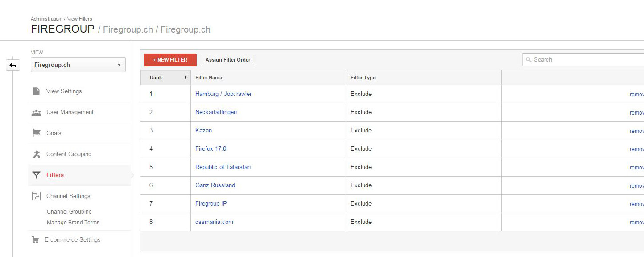Open the Firegroup.ch view dropdown

click(78, 65)
